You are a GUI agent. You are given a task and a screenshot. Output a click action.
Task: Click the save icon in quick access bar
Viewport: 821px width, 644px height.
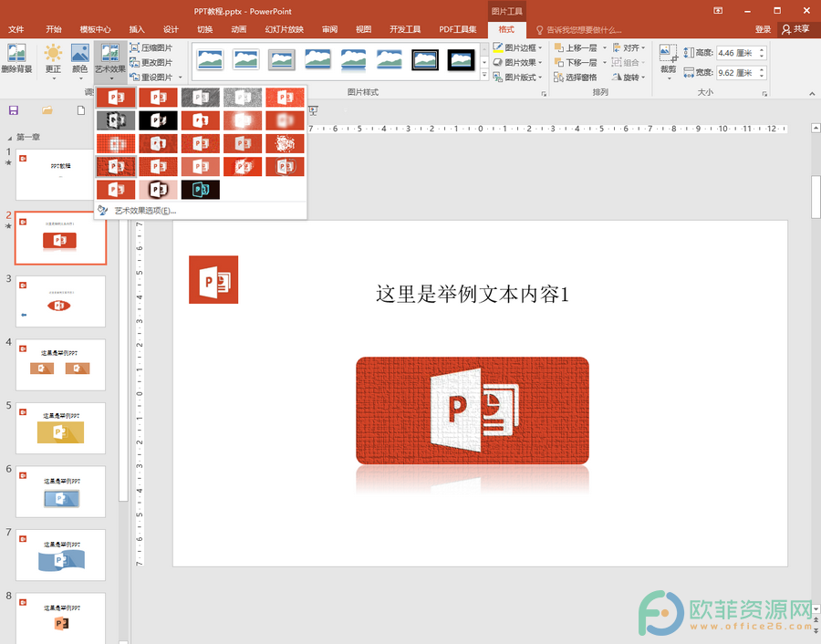14,110
